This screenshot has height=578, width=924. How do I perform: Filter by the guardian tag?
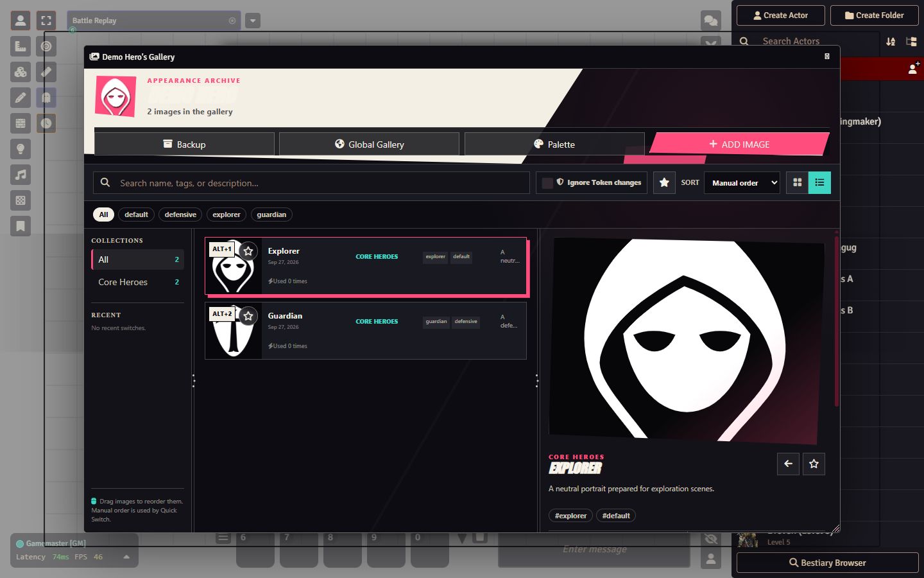[x=271, y=215]
